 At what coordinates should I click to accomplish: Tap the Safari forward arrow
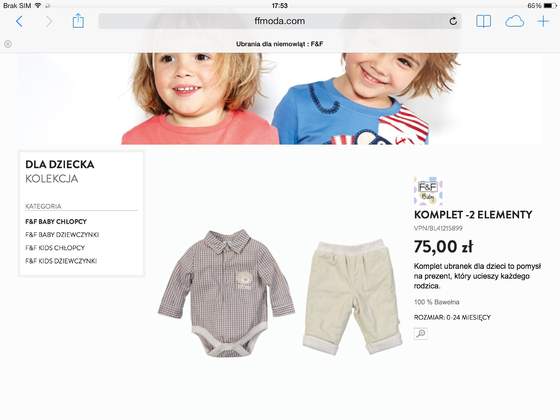49,21
